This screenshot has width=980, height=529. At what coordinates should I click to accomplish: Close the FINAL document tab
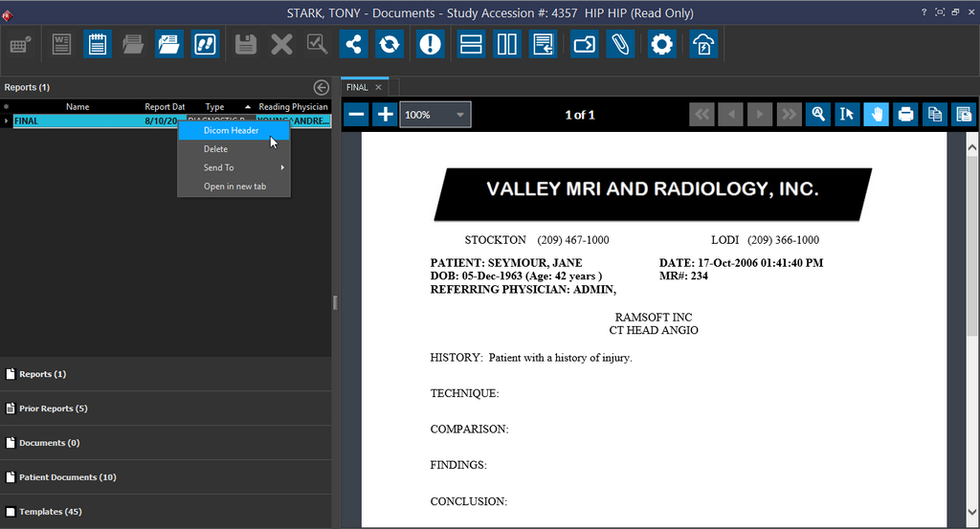pos(379,87)
